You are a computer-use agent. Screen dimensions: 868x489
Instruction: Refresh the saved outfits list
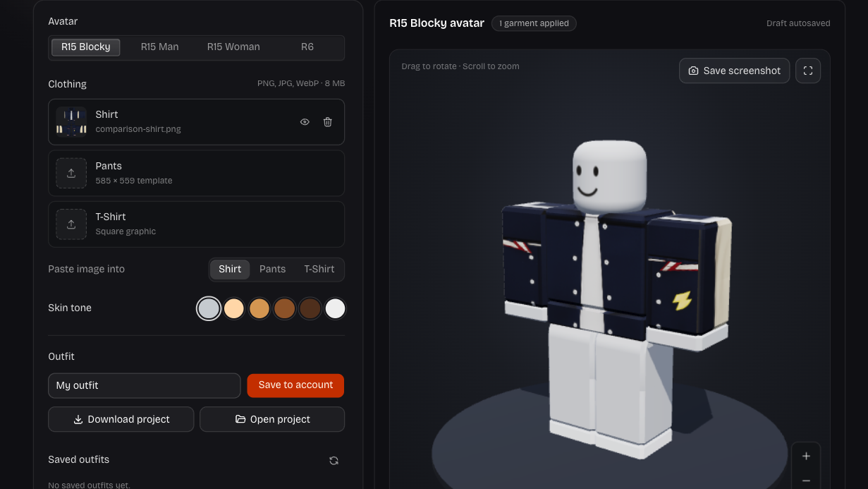pos(334,460)
